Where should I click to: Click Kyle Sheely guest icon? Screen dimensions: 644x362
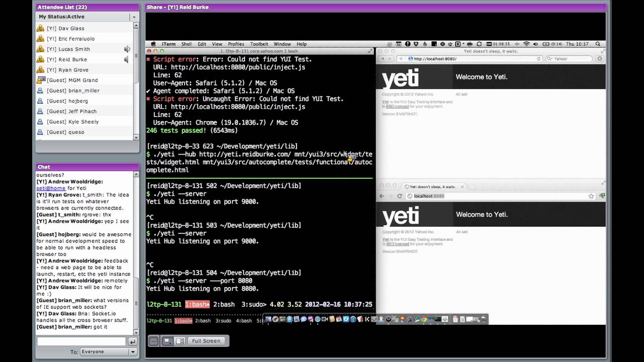(x=40, y=122)
